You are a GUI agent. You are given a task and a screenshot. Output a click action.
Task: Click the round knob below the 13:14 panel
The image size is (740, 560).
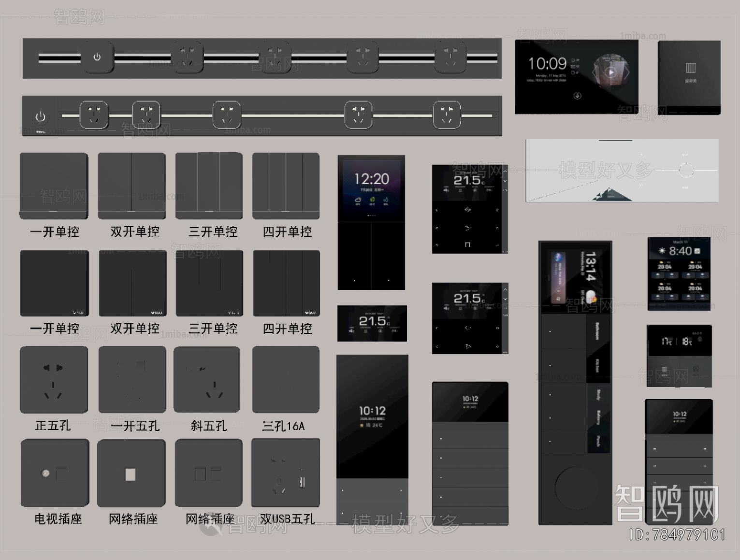click(575, 487)
